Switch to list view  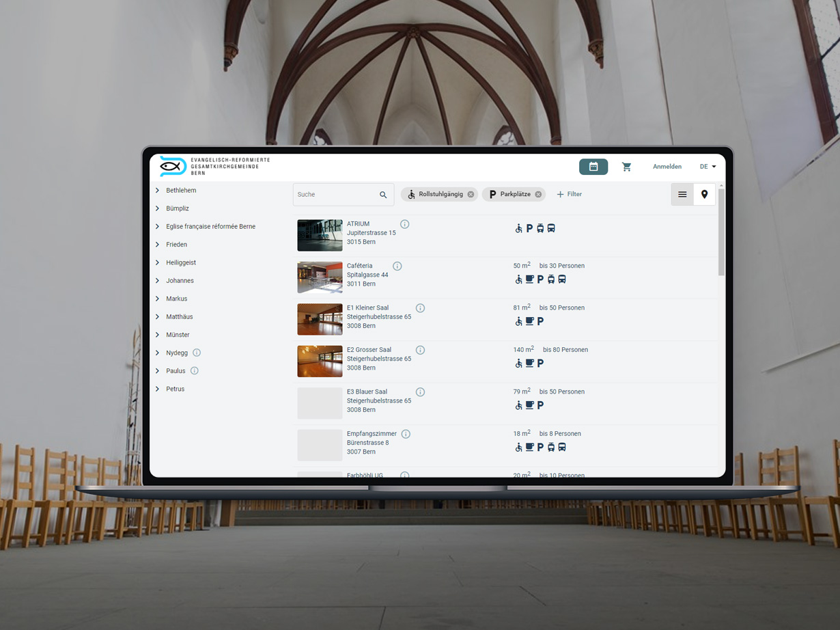pos(682,195)
